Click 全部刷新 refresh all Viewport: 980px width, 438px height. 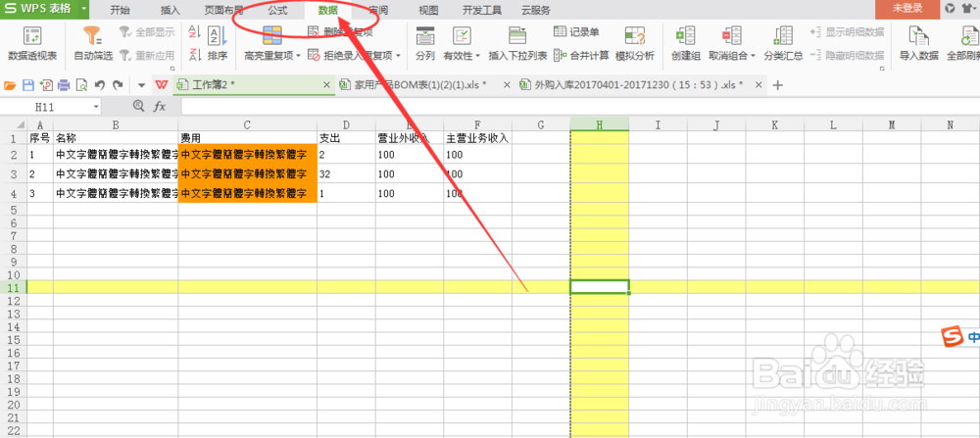point(962,44)
